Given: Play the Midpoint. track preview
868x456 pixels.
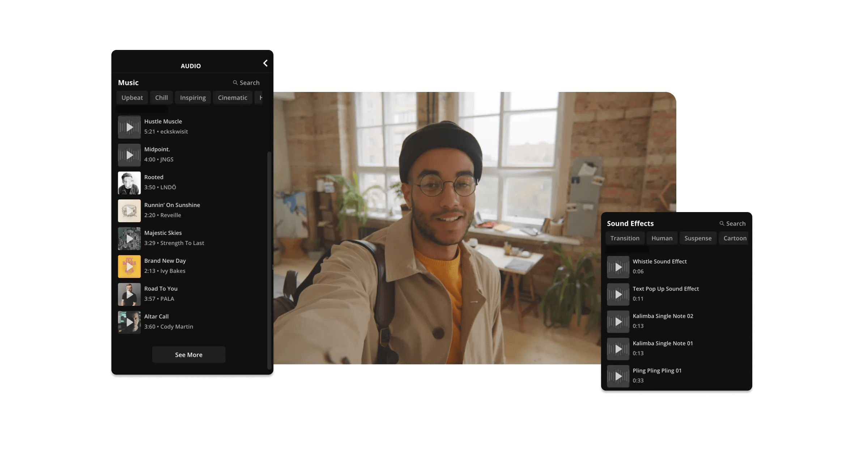Looking at the screenshot, I should click(129, 155).
